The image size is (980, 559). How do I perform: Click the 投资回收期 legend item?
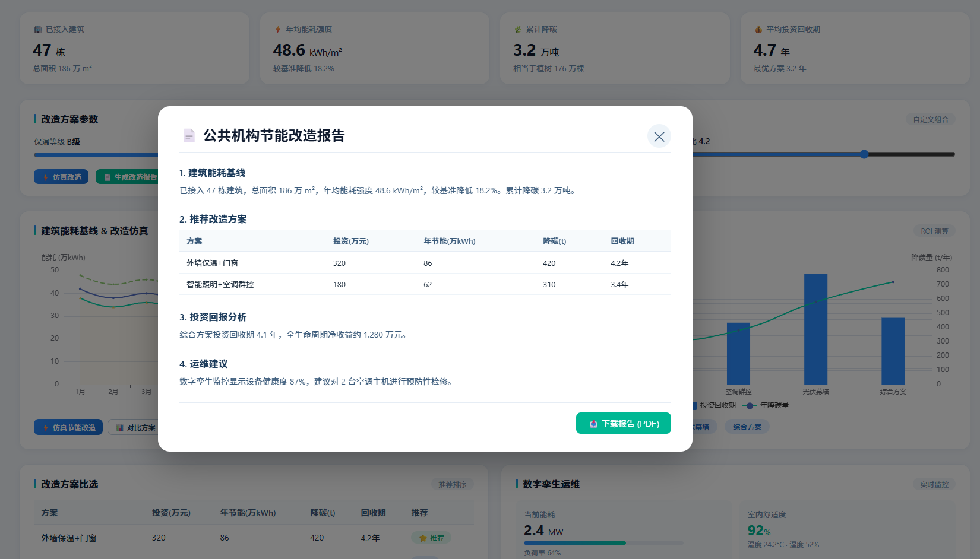[713, 405]
